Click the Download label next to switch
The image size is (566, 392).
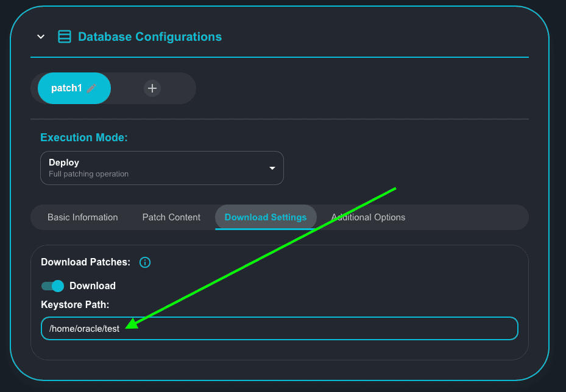point(93,286)
